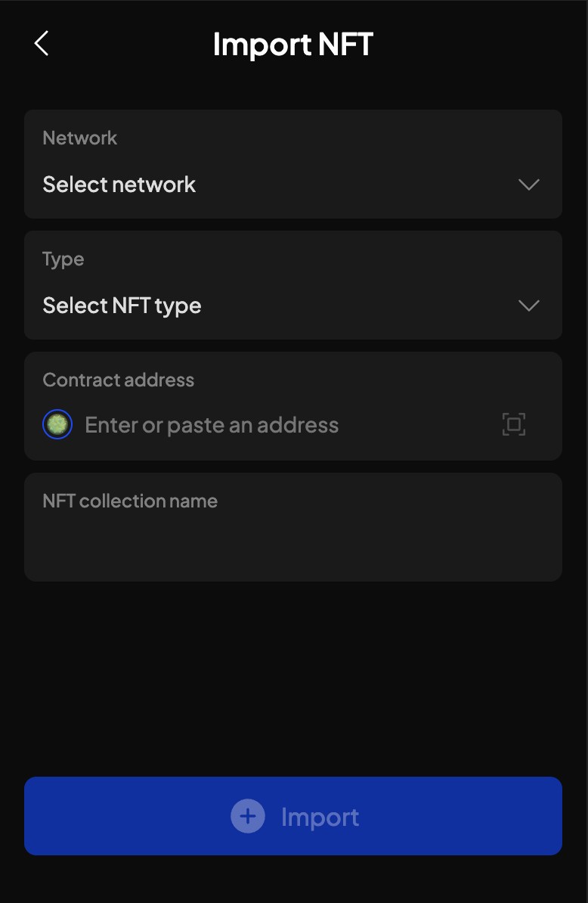Click the Import text label on button

pyautogui.click(x=320, y=818)
